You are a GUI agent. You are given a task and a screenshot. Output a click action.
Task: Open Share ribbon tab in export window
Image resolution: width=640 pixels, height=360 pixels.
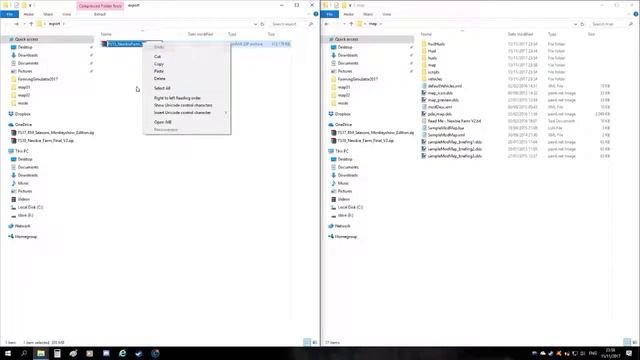click(48, 14)
